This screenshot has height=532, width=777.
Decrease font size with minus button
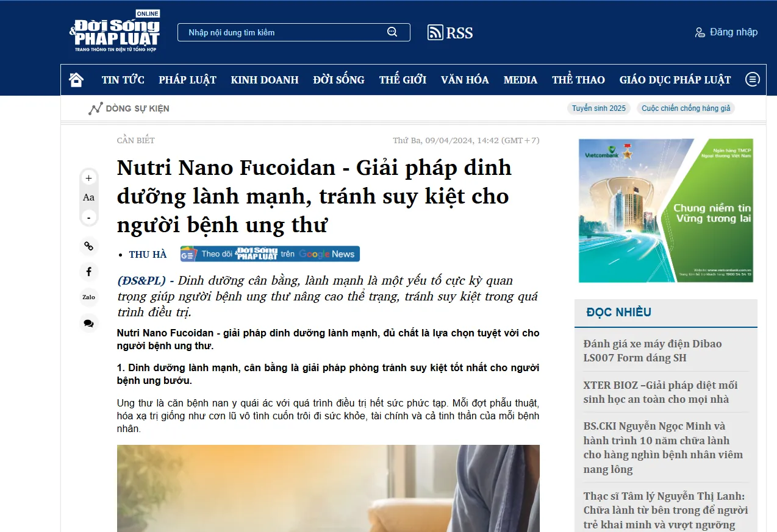(88, 218)
